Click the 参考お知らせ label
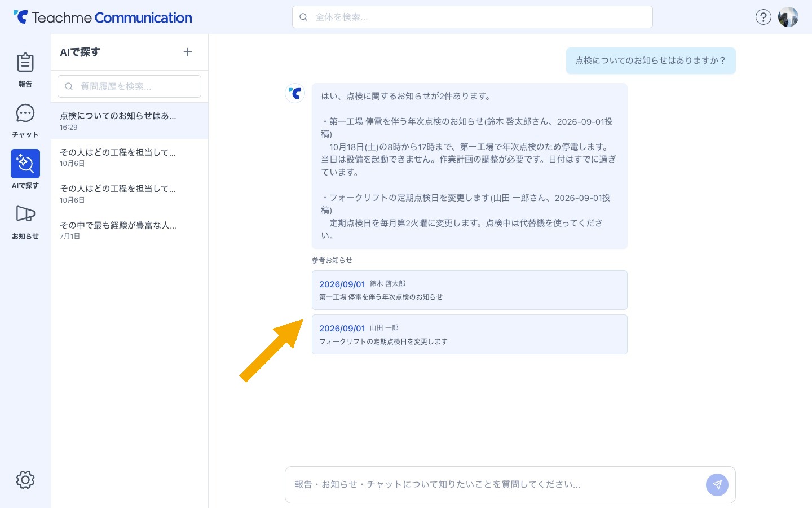Screen dimensions: 812x508 (332, 260)
